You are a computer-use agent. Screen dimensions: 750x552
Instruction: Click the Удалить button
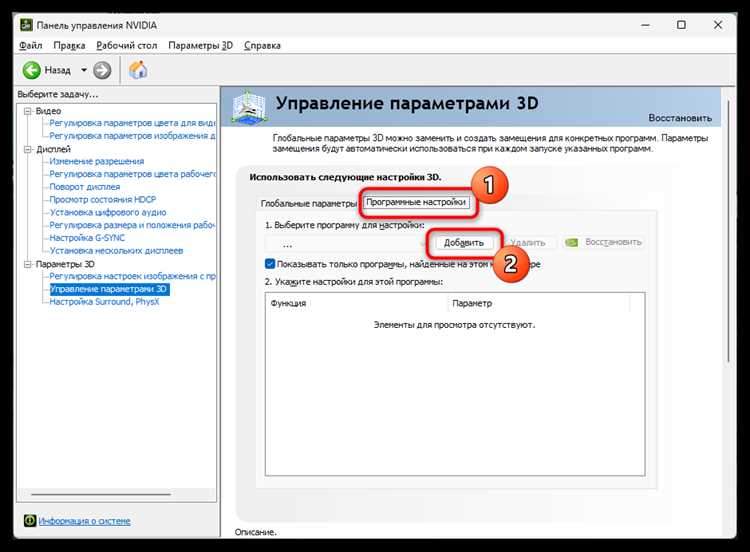coord(528,243)
